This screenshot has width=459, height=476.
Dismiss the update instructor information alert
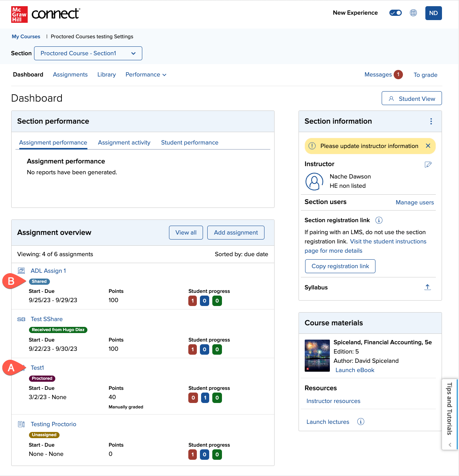pyautogui.click(x=428, y=146)
